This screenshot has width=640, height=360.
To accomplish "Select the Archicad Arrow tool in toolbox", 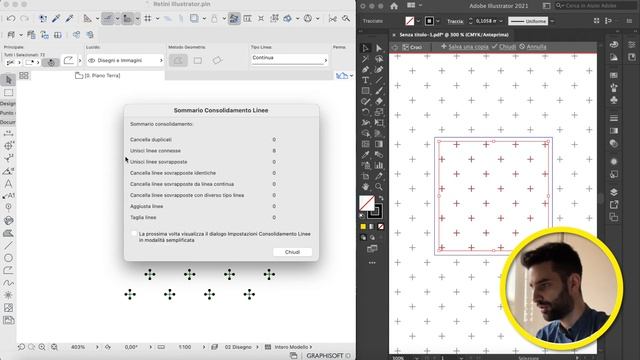I will (x=8, y=80).
